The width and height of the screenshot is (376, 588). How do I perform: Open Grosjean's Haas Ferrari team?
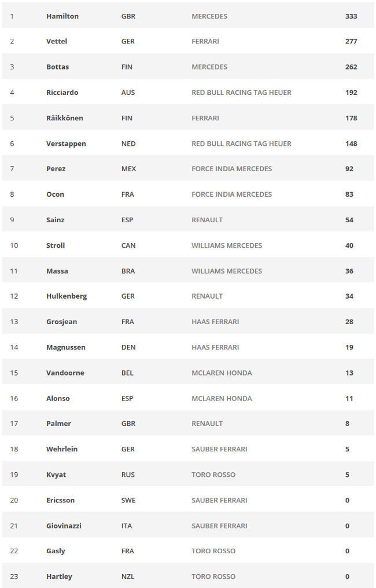pos(215,322)
